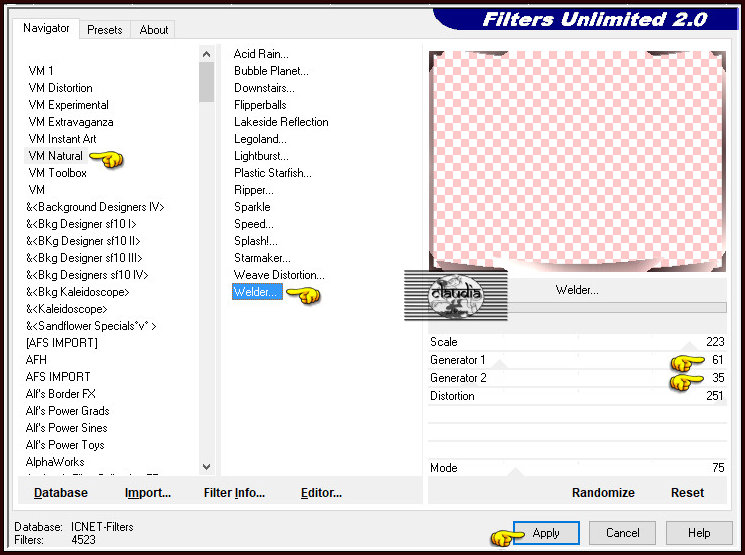Select &<Bkg Designer sf10 I> category

pyautogui.click(x=81, y=224)
